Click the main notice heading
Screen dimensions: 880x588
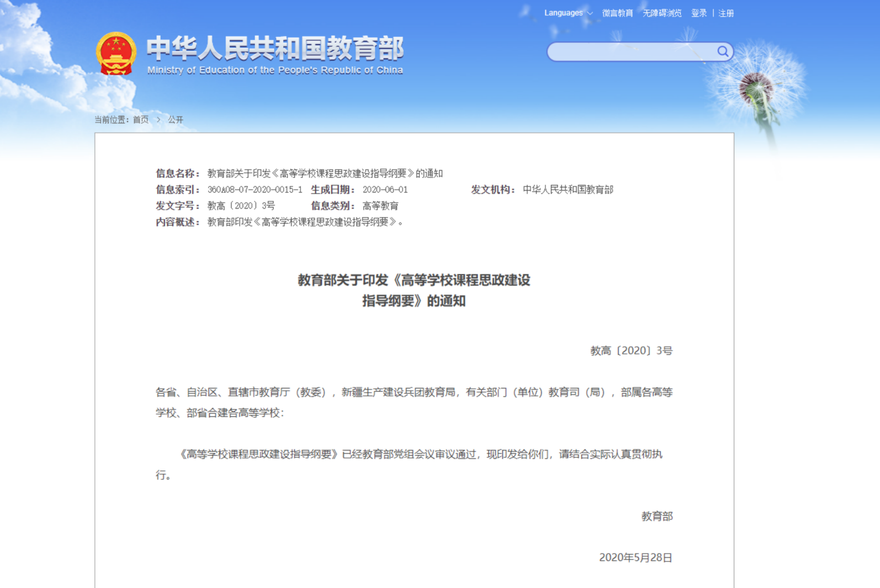pos(414,290)
